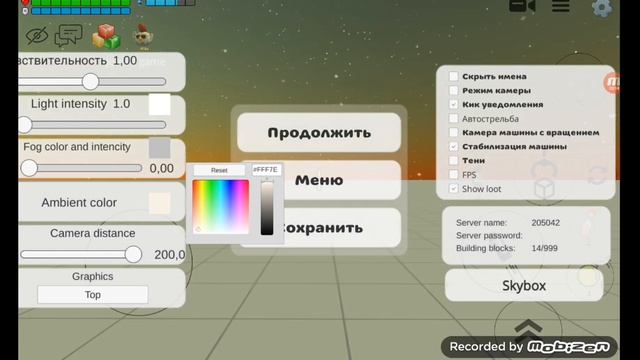This screenshot has width=640, height=360.
Task: Click the Light intensity white color swatch
Action: click(x=160, y=104)
